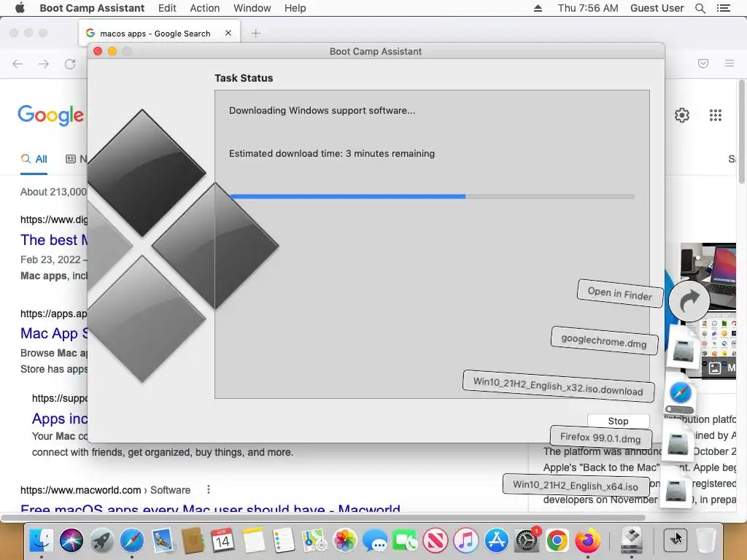
Task: Open Firefox 99.0.1.dmg from stack
Action: point(600,437)
